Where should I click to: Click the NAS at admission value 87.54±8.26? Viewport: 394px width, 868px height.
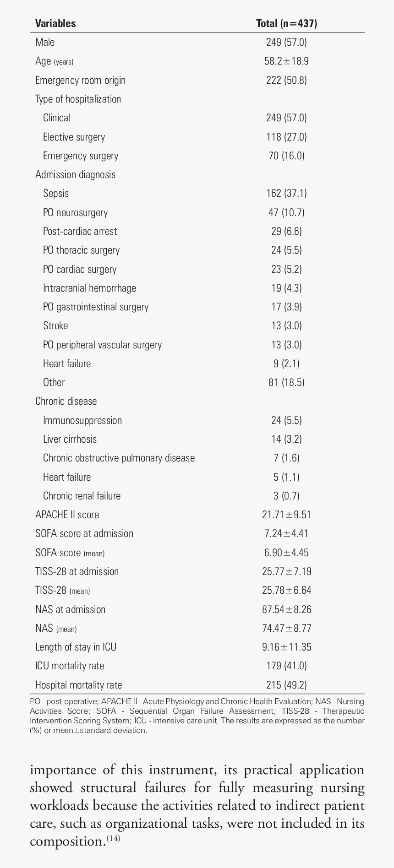pyautogui.click(x=286, y=609)
